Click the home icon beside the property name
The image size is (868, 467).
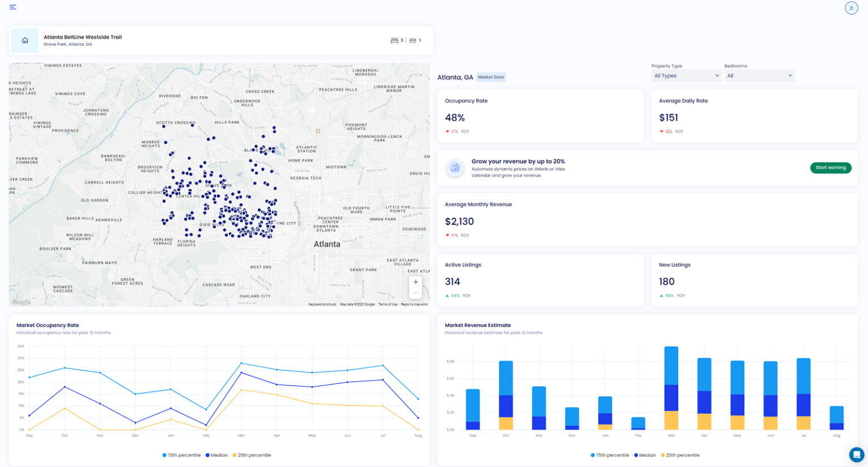click(25, 41)
